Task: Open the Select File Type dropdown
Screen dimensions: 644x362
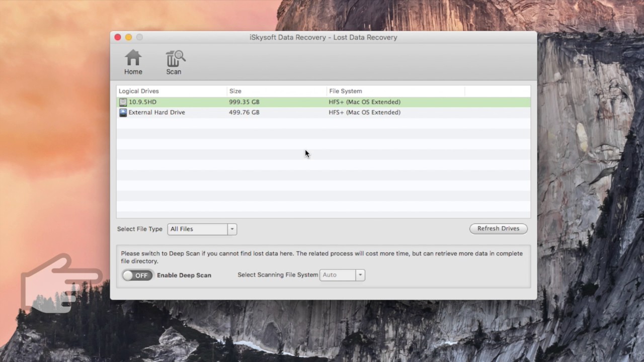Action: tap(202, 229)
